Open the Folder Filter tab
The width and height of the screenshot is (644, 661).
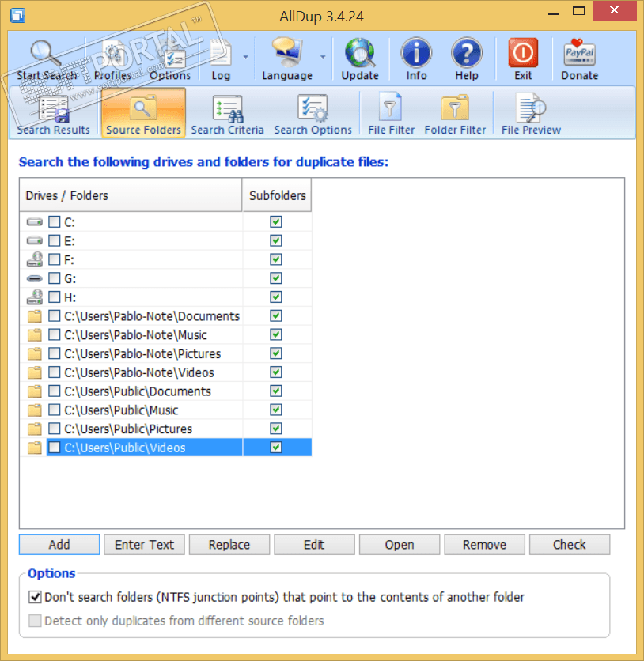click(455, 112)
